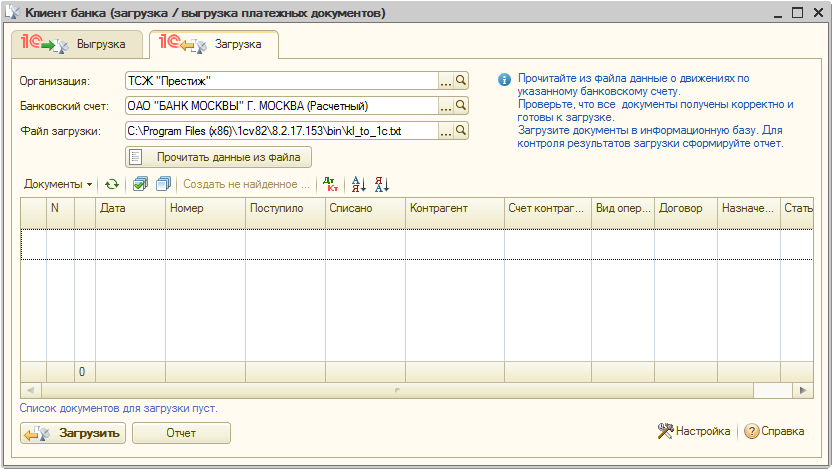The image size is (832, 469).
Task: Click the blue information icon
Action: (504, 80)
